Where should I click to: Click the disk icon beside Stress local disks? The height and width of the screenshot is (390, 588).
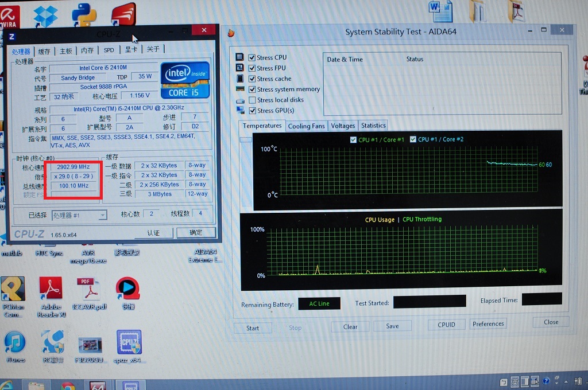click(241, 101)
